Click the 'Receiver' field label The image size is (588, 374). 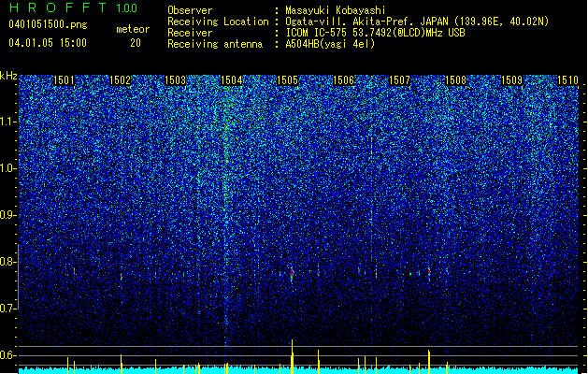coord(190,33)
